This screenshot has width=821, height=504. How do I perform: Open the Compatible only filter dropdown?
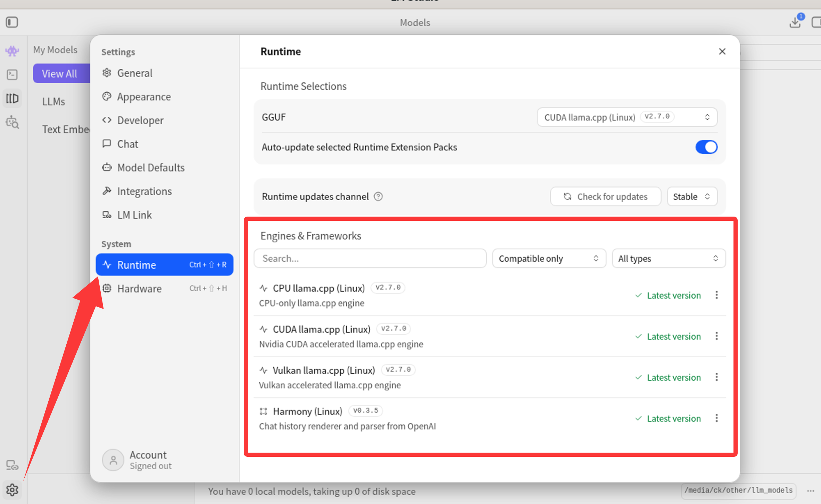549,258
